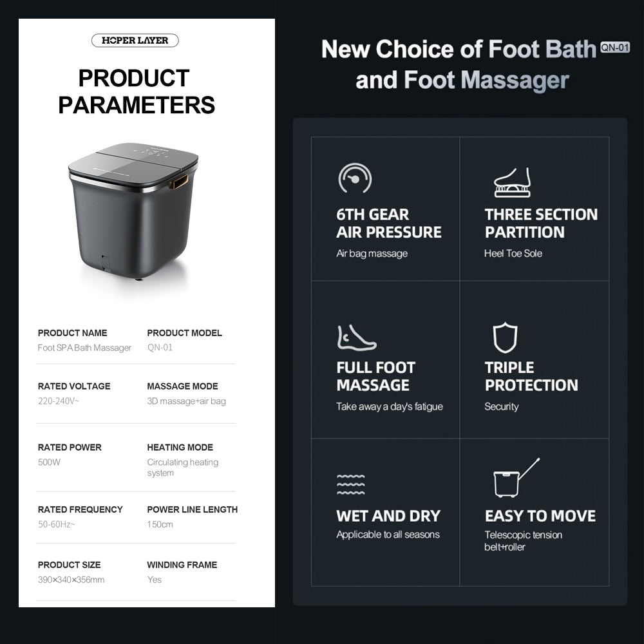Click the Wet and Dry title

388,516
